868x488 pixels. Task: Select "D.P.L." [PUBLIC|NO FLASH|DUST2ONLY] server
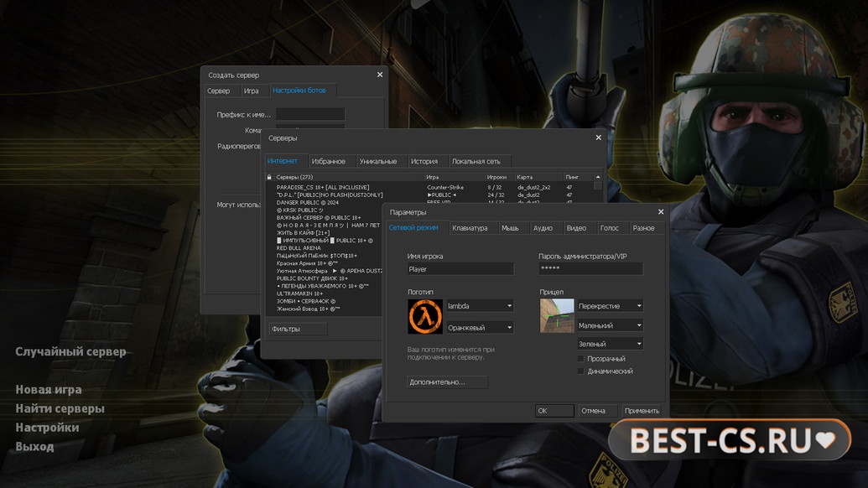[x=429, y=195]
